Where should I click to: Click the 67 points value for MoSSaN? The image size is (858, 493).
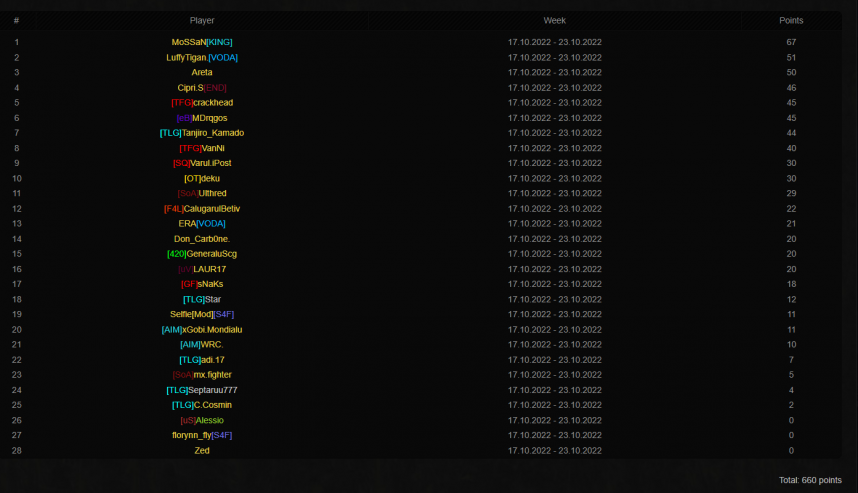pos(791,42)
